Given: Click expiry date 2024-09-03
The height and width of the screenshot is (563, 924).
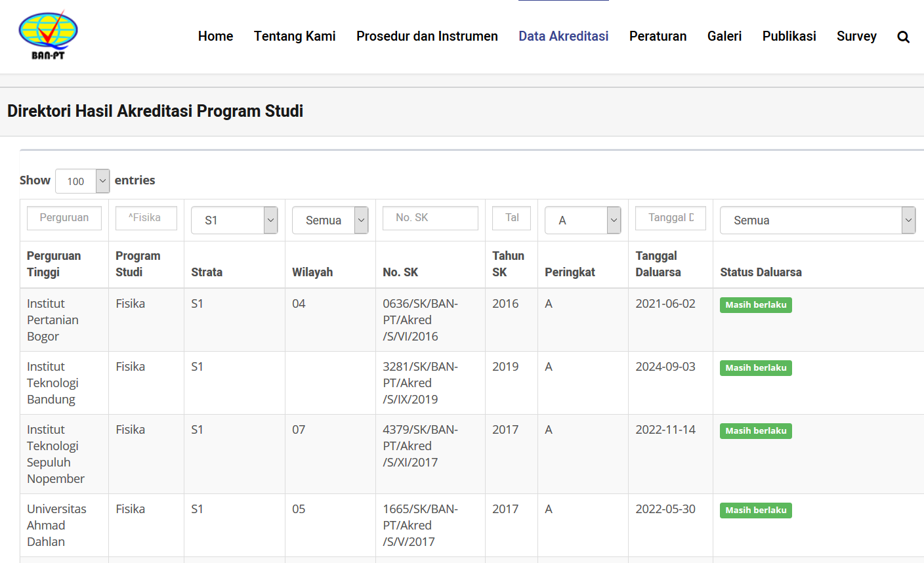Looking at the screenshot, I should click(x=665, y=367).
